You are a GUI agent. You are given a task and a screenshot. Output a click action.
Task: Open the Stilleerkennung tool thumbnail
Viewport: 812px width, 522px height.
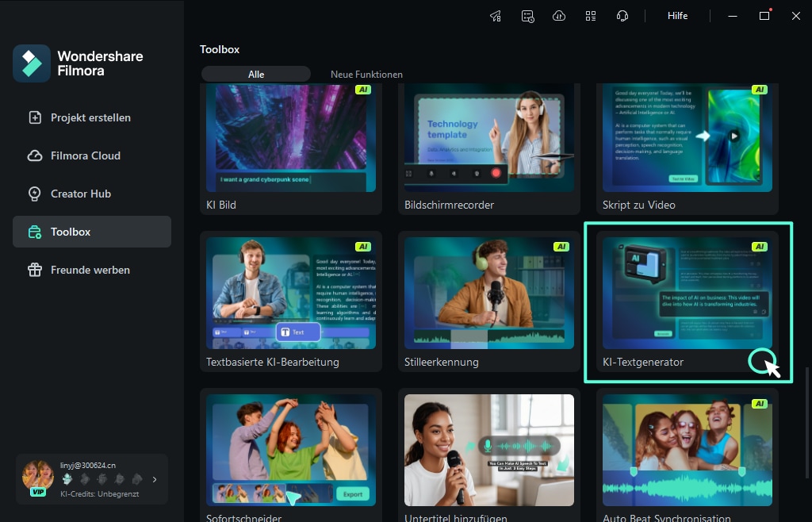pyautogui.click(x=489, y=294)
